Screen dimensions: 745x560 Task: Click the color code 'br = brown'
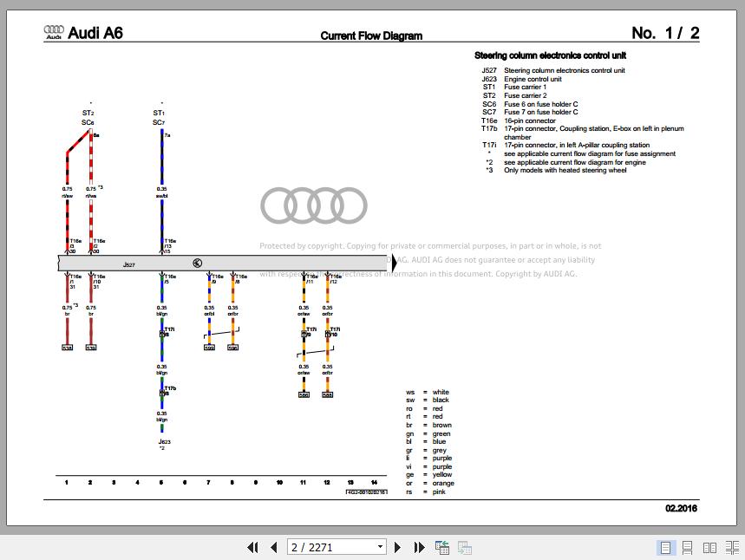[429, 425]
